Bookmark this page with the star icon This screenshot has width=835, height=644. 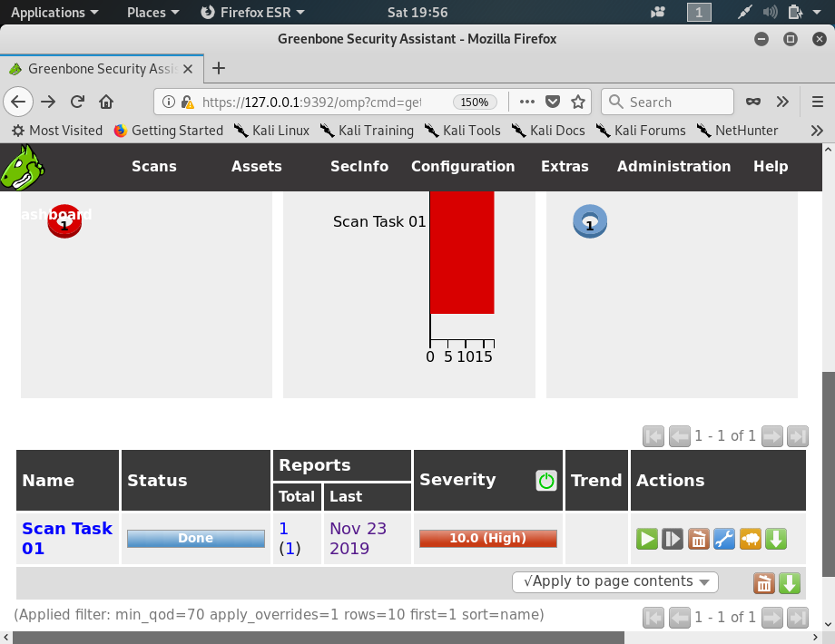pos(578,102)
